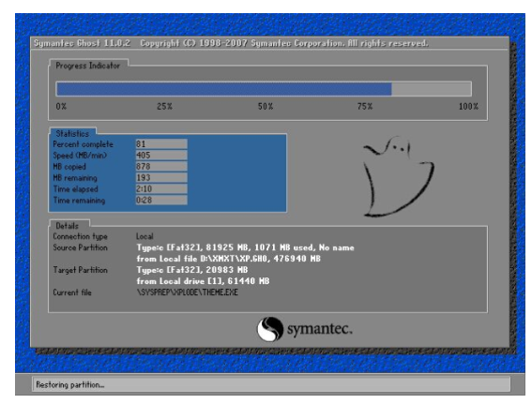This screenshot has height=404, width=532.
Task: Click the 'Source Partition' label
Action: (80, 247)
